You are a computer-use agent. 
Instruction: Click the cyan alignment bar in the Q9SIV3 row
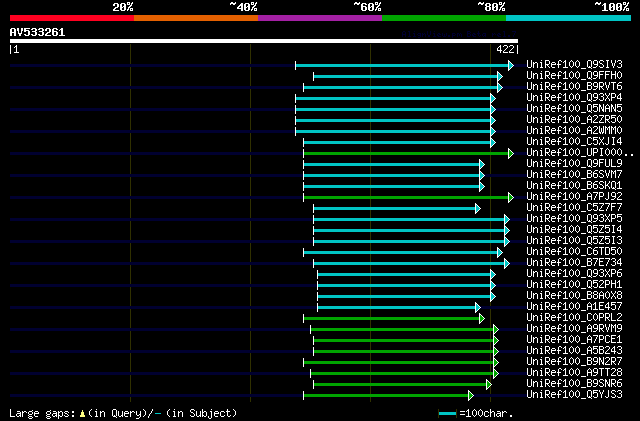(402, 65)
